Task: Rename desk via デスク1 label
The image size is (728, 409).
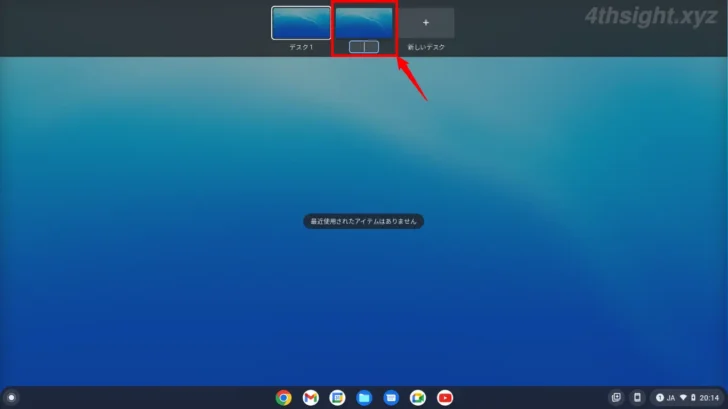Action: pyautogui.click(x=301, y=47)
